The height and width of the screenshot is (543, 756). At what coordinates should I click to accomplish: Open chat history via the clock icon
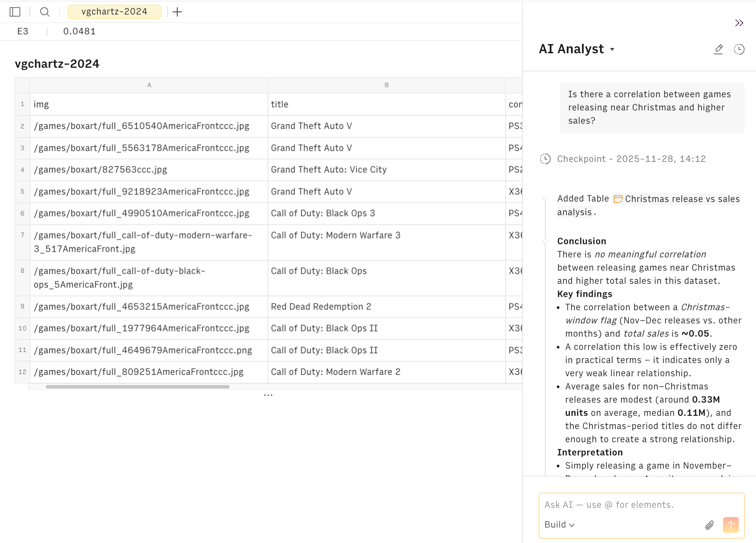point(739,50)
